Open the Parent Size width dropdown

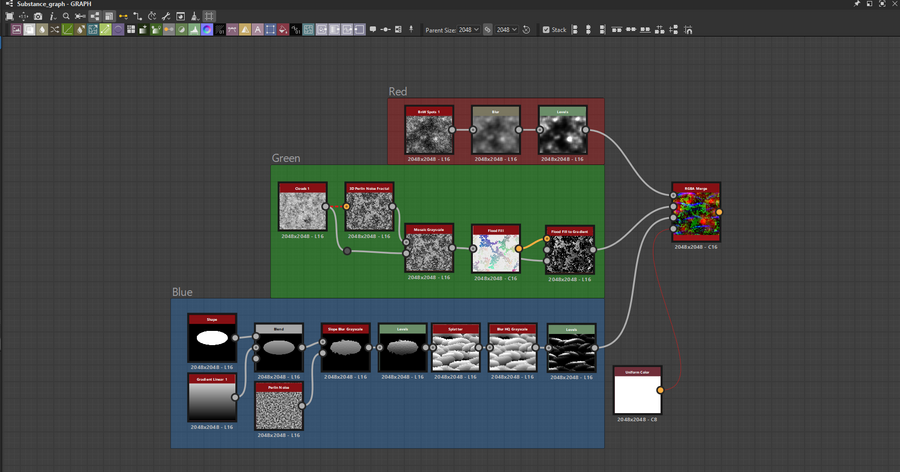(x=469, y=30)
